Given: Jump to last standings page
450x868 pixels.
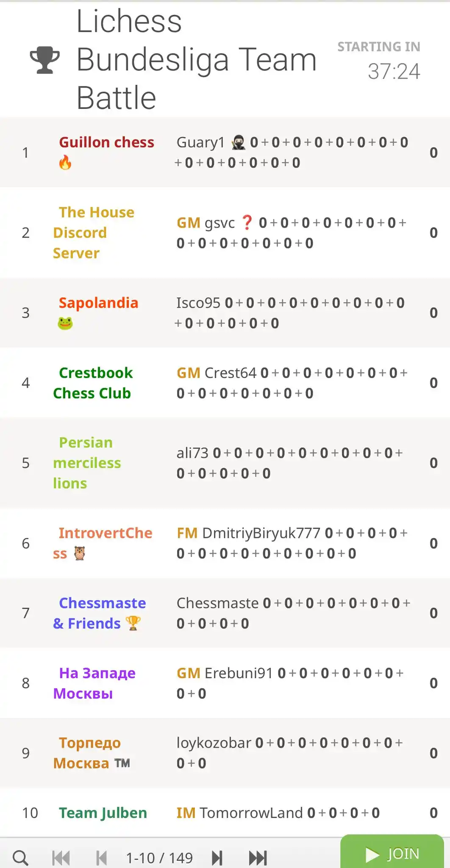Looking at the screenshot, I should coord(258,858).
